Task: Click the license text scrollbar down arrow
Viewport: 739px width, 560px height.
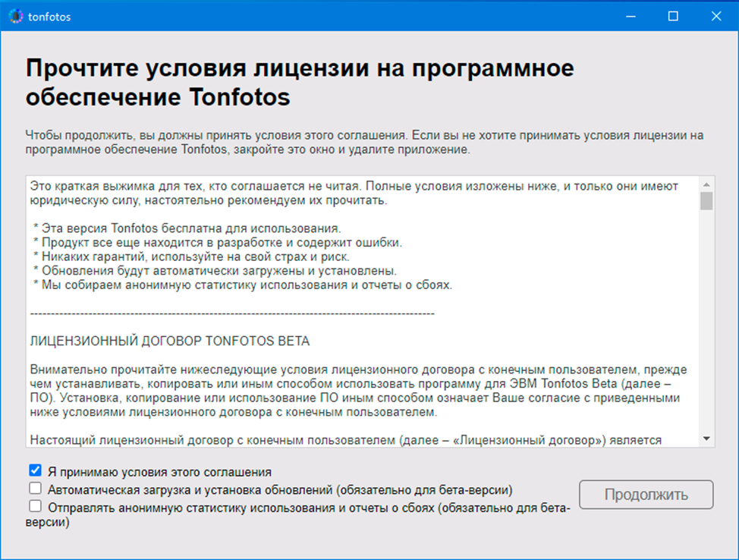Action: 706,439
